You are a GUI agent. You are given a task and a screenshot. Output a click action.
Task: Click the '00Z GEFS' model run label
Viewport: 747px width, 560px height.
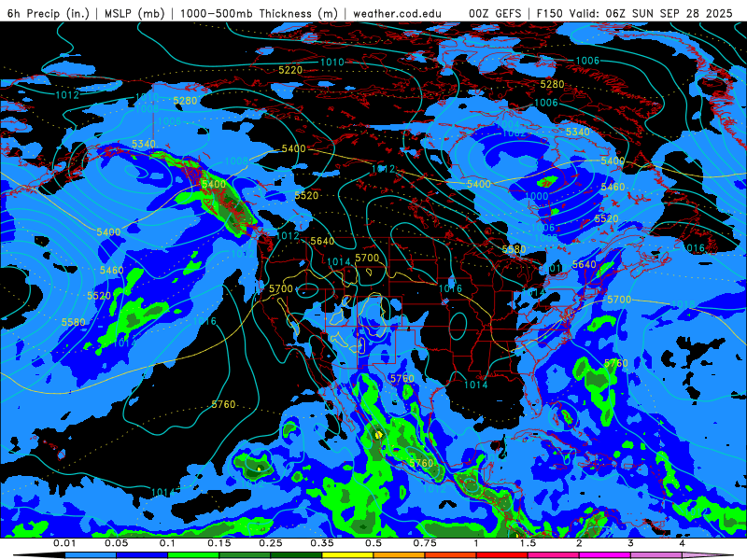[495, 13]
